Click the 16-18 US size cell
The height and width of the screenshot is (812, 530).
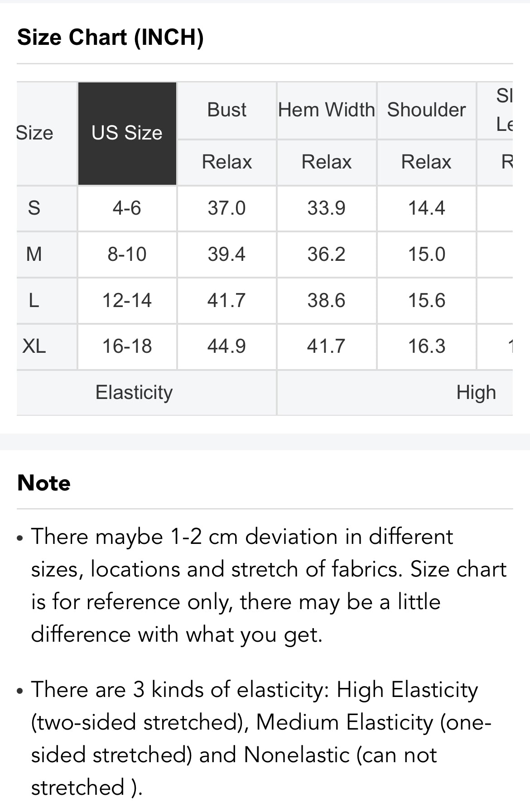pos(127,346)
